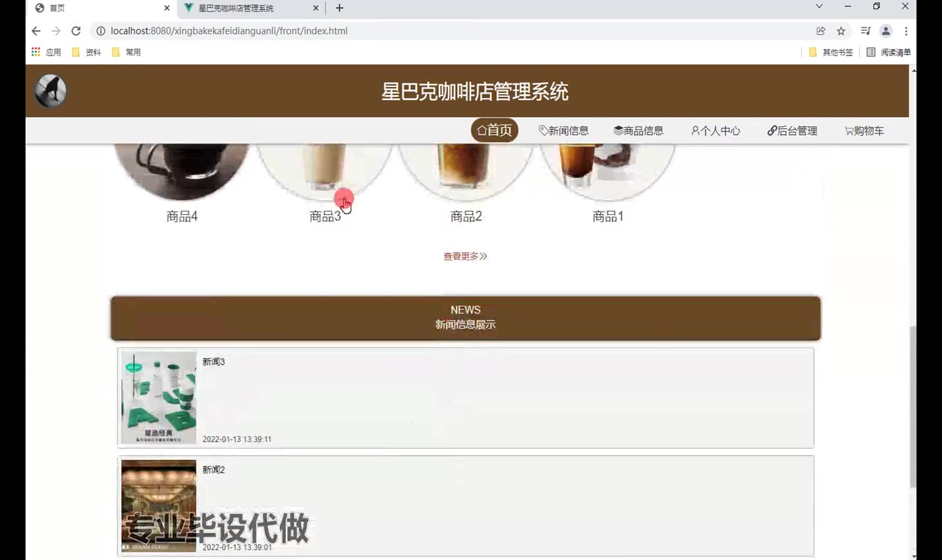Viewport: 942px width, 560px height.
Task: Go to 首页 in navigation menu
Action: pos(495,130)
